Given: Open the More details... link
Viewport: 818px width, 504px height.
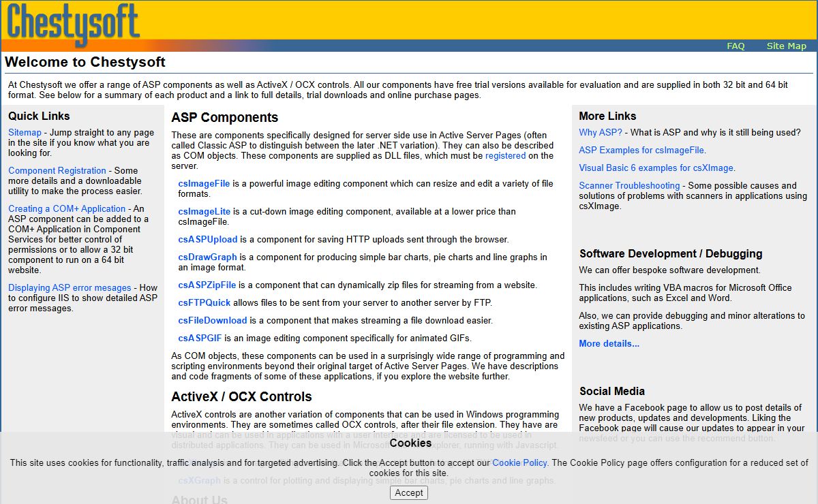Looking at the screenshot, I should pos(609,344).
